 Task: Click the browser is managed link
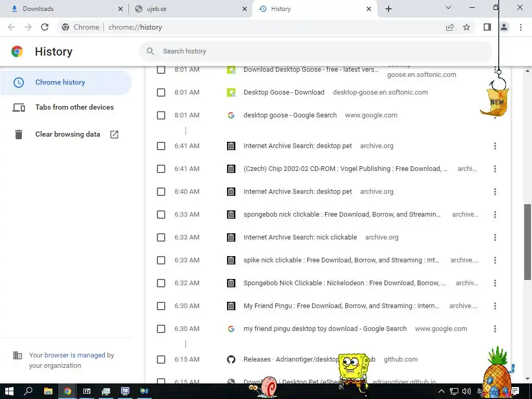(x=75, y=355)
